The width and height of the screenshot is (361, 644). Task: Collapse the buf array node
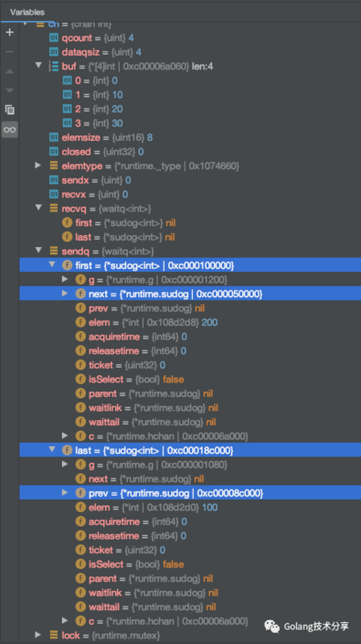click(x=39, y=65)
